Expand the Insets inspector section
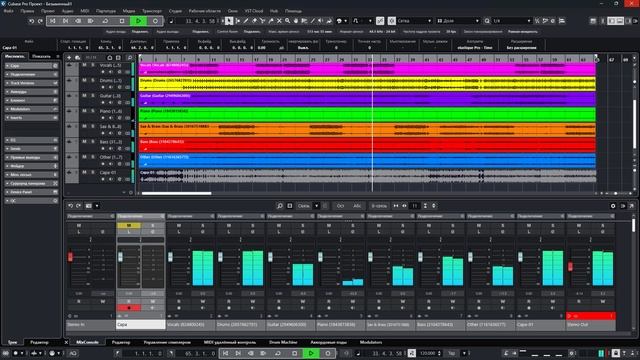This screenshot has width=640, height=360. click(x=31, y=118)
